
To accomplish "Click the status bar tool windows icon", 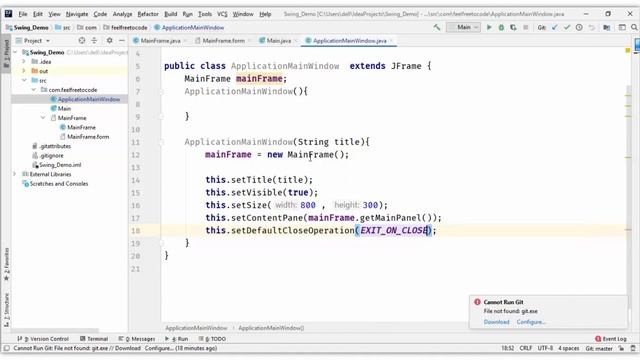I will (6, 348).
